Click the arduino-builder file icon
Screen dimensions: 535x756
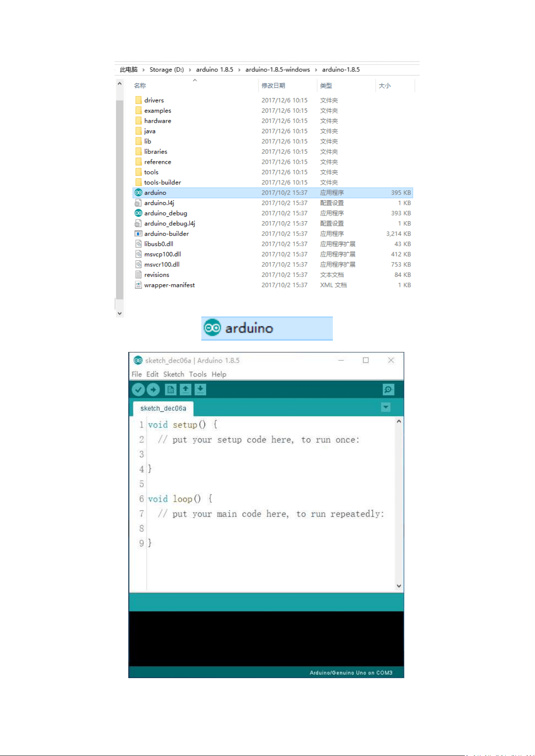tap(138, 234)
